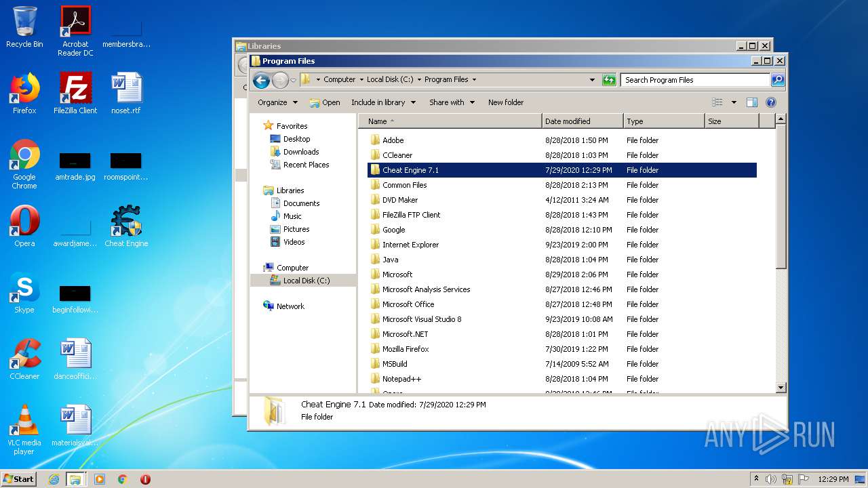The width and height of the screenshot is (868, 488).
Task: Click the New folder button
Action: [x=506, y=102]
